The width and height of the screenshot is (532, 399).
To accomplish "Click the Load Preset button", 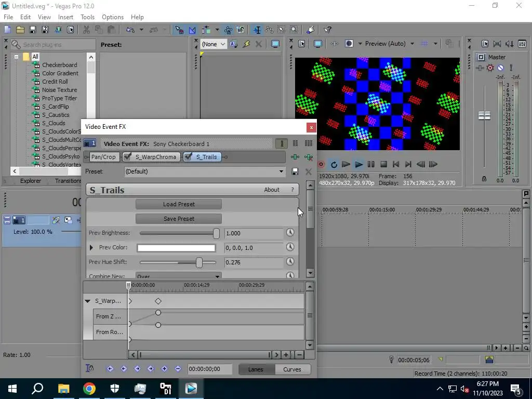I will [x=179, y=204].
